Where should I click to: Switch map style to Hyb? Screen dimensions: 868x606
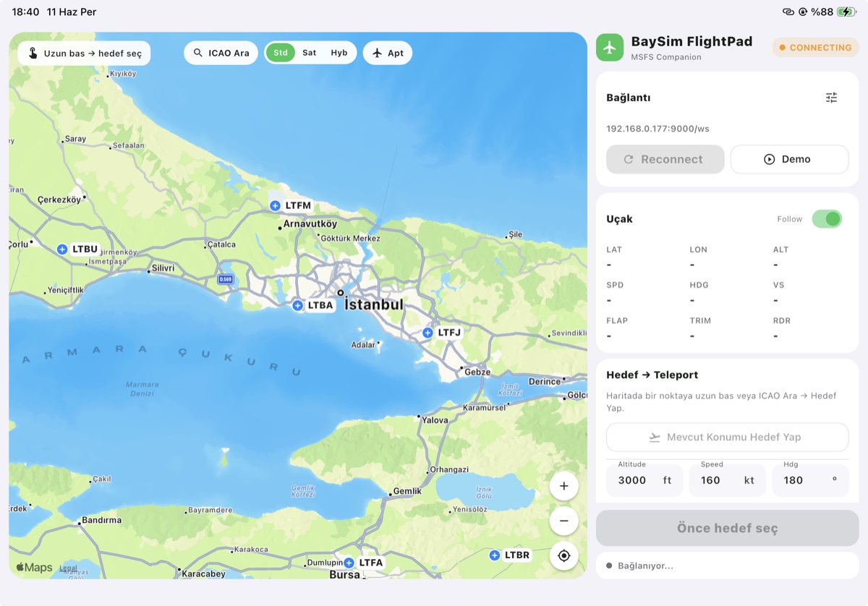pyautogui.click(x=339, y=53)
